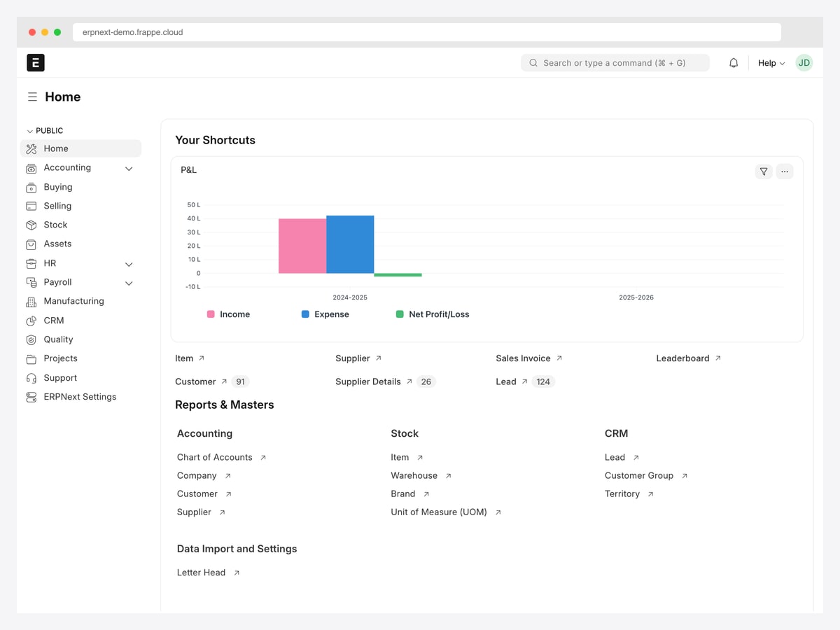The width and height of the screenshot is (840, 630).
Task: Click the Buying sidebar icon
Action: pos(31,188)
